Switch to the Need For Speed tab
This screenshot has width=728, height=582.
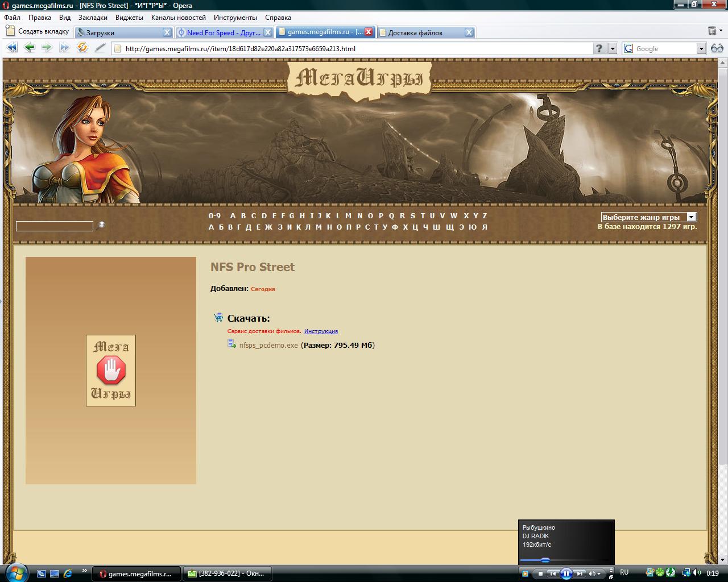[224, 32]
